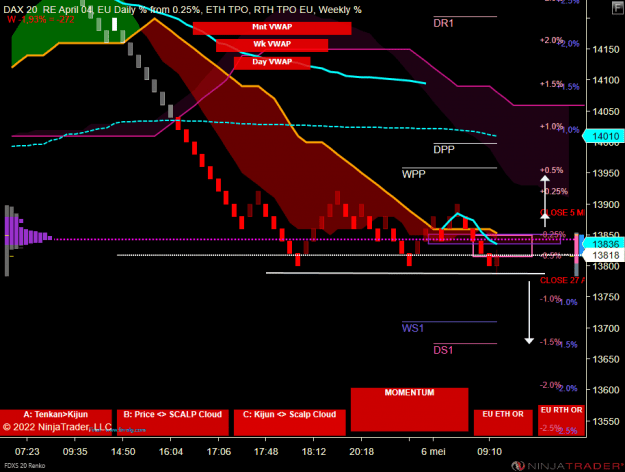Click the 13900 price axis label
This screenshot has height=472, width=625.
click(606, 205)
